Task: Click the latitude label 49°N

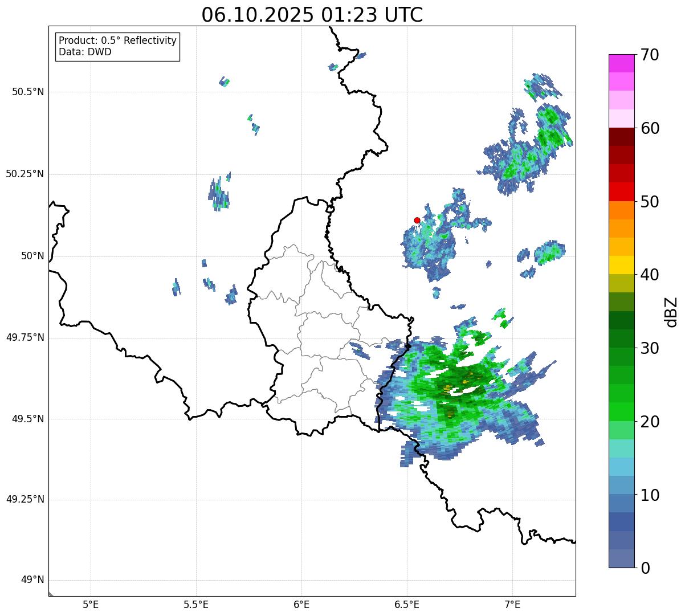Action: click(32, 580)
